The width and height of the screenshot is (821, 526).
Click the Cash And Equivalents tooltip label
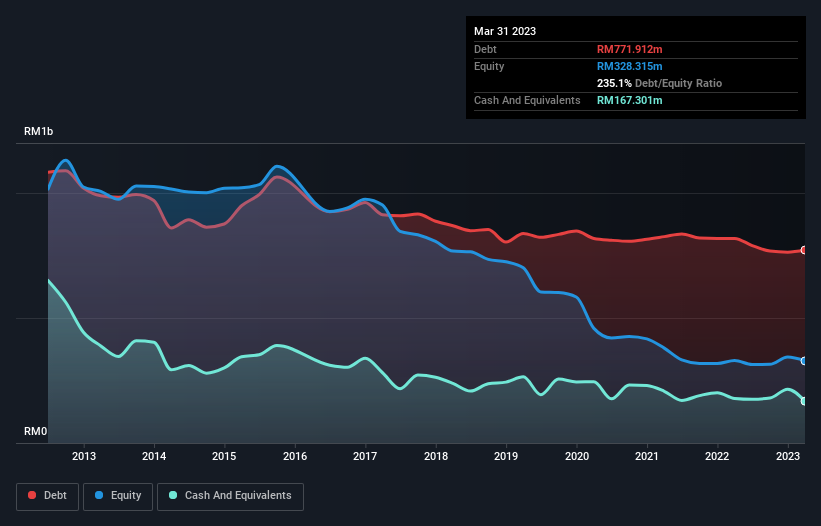pyautogui.click(x=527, y=100)
